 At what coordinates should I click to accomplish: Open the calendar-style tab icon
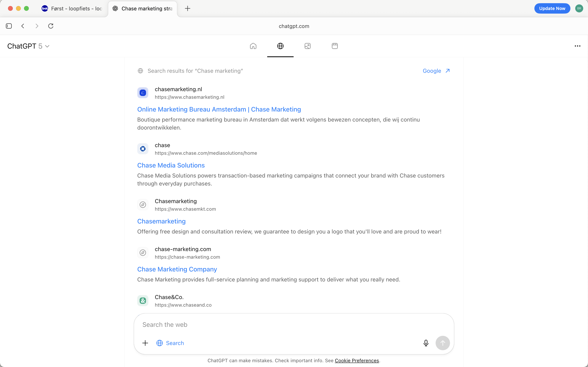pyautogui.click(x=335, y=46)
